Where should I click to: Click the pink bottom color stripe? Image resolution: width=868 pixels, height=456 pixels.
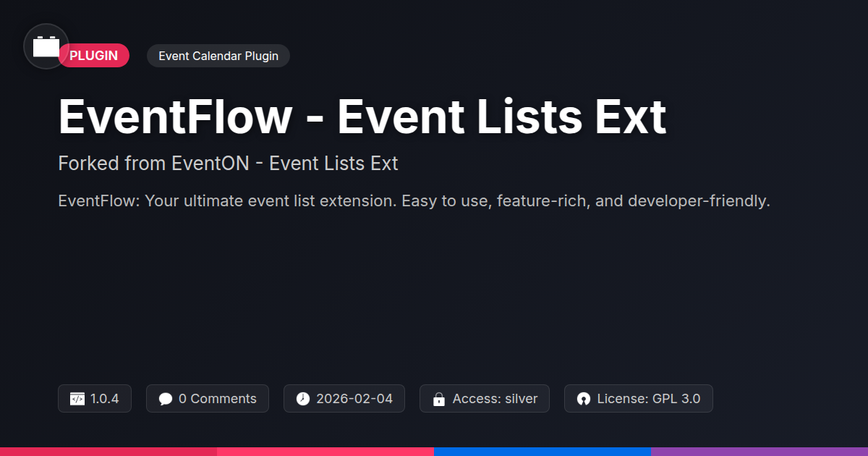tap(325, 452)
